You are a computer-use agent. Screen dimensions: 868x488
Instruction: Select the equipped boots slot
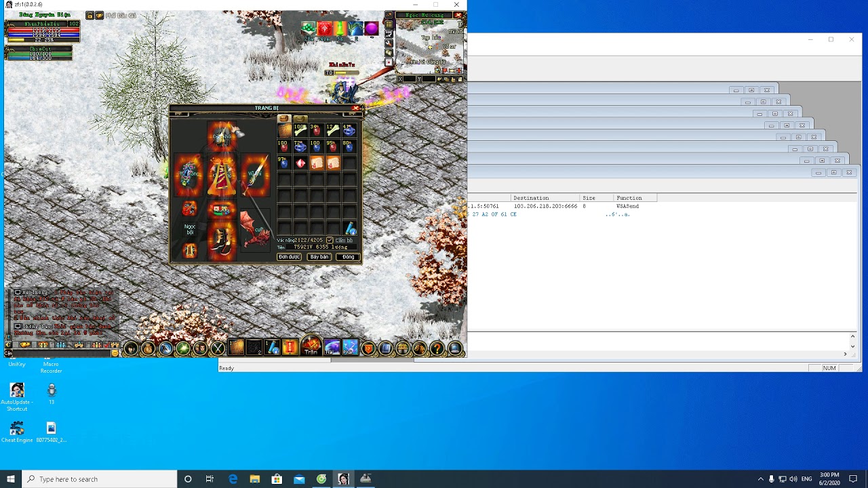tap(222, 241)
